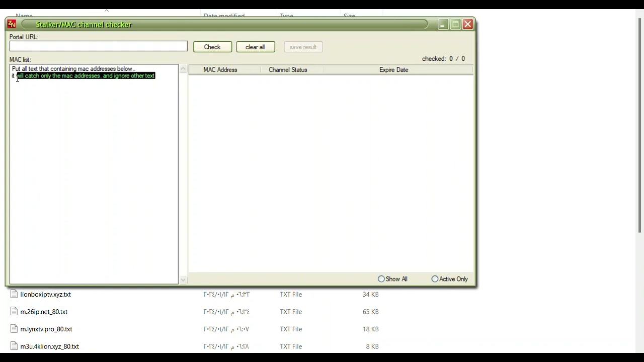Click the Stalker/MAC checker app icon in title bar
Screen dimensions: 644x362
12,24
